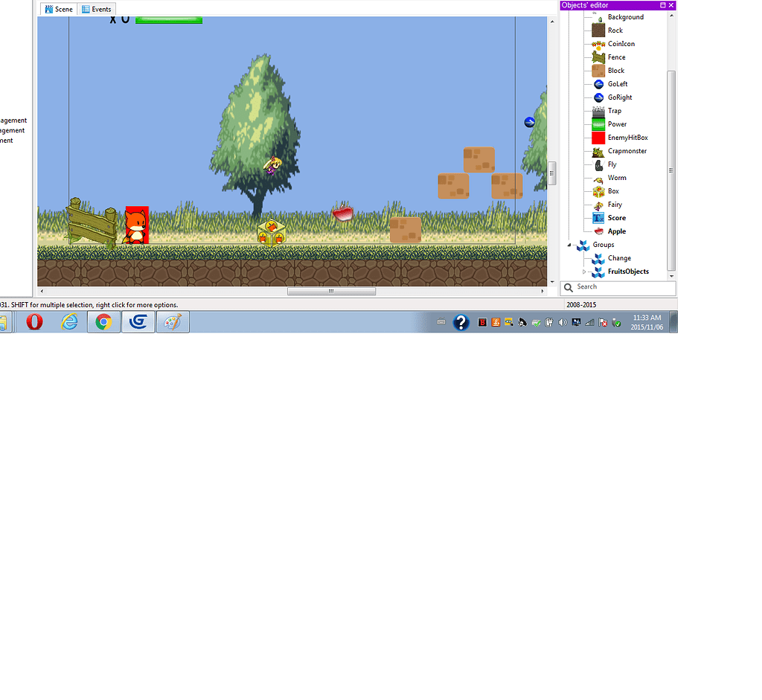This screenshot has width=762, height=700.
Task: Close the Objects' editor panel
Action: click(x=671, y=5)
